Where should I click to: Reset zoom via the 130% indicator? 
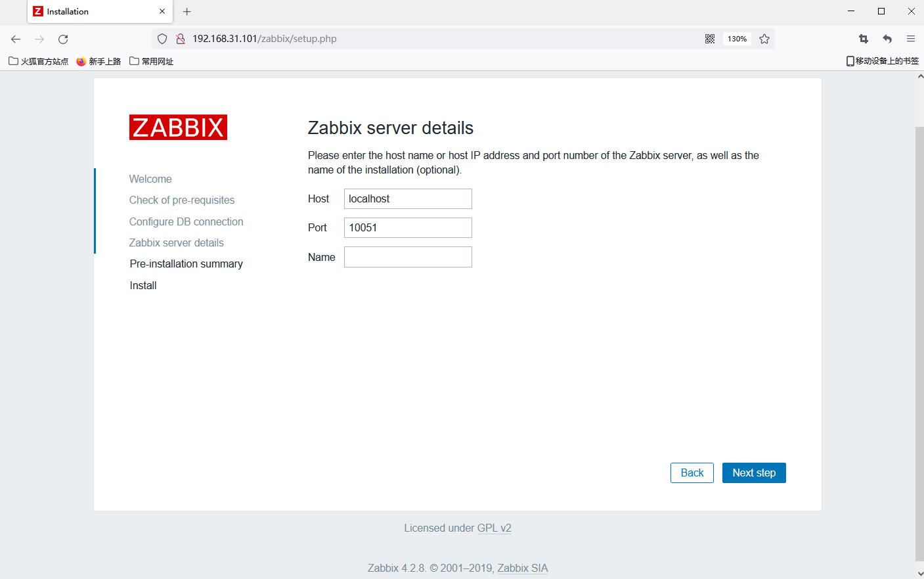(x=737, y=38)
